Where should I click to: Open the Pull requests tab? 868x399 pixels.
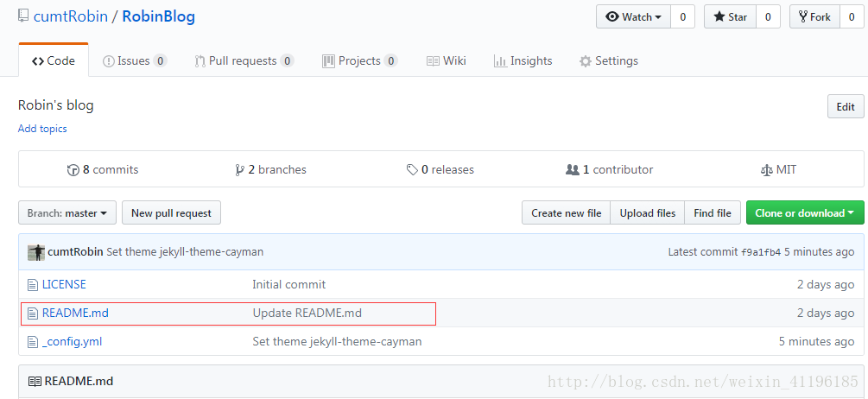click(244, 60)
